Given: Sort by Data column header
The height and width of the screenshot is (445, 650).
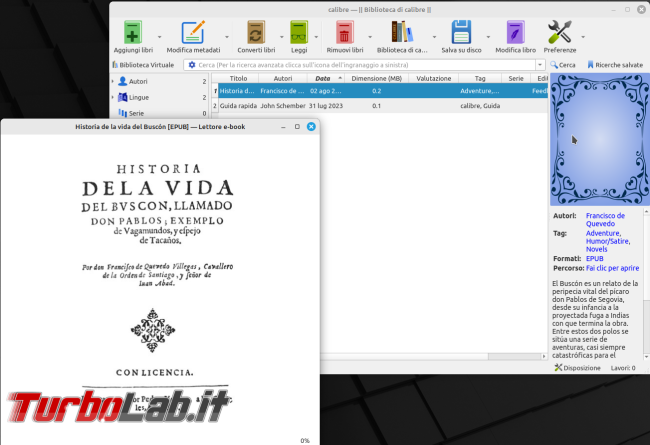Looking at the screenshot, I should click(326, 78).
